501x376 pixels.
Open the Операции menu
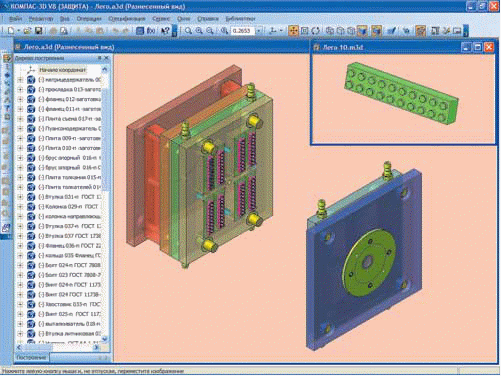tap(89, 19)
